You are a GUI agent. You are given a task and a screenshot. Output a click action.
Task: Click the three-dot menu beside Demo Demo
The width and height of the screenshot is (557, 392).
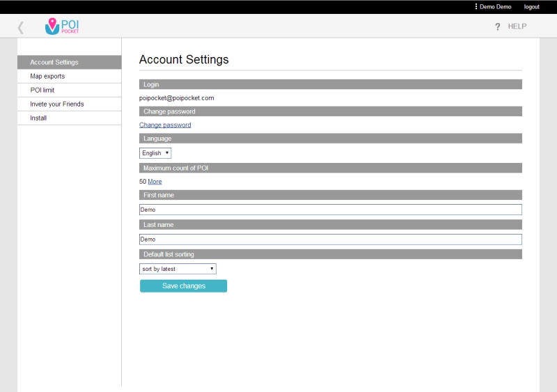tap(476, 6)
